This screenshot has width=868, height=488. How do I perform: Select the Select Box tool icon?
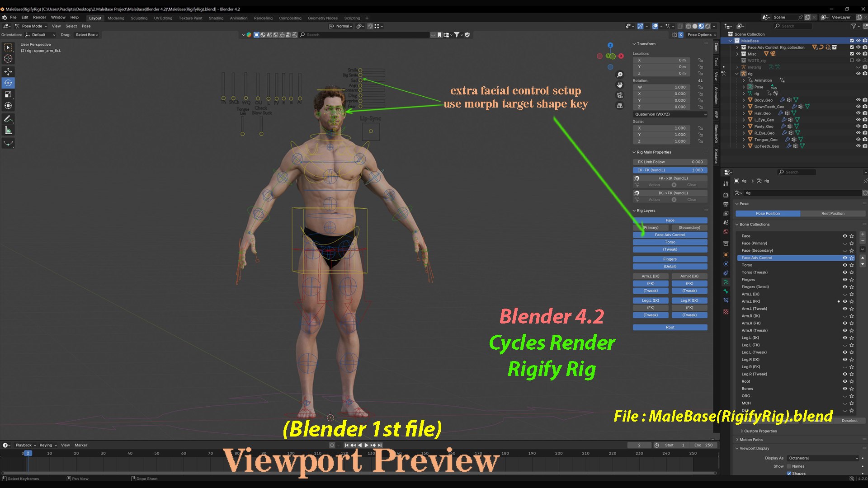[8, 47]
